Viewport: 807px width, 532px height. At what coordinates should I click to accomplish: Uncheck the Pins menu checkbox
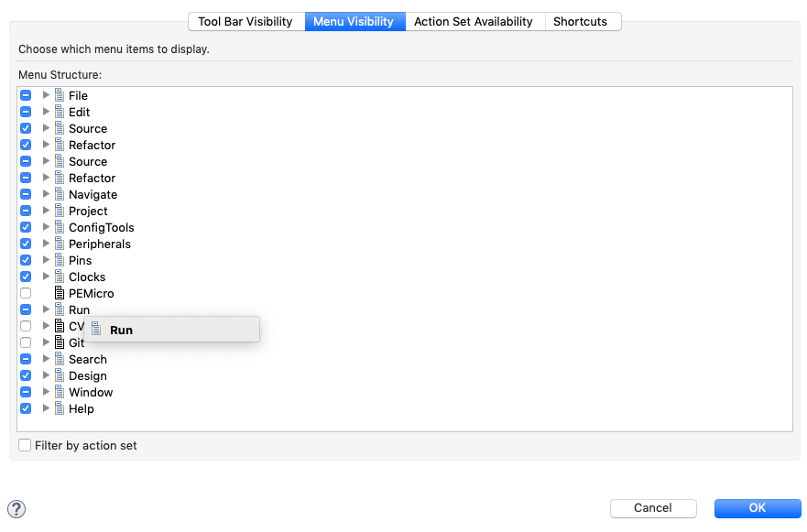click(x=26, y=260)
